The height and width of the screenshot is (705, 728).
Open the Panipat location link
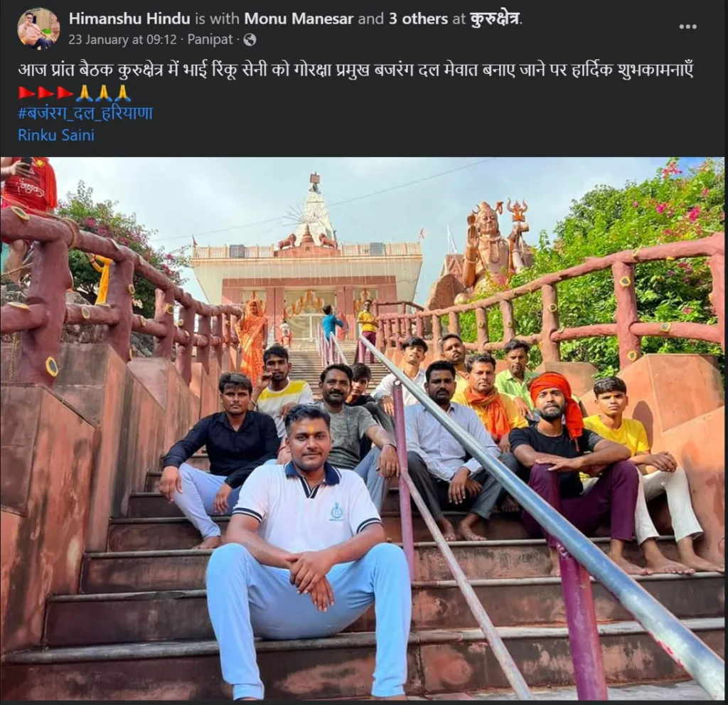(x=210, y=40)
